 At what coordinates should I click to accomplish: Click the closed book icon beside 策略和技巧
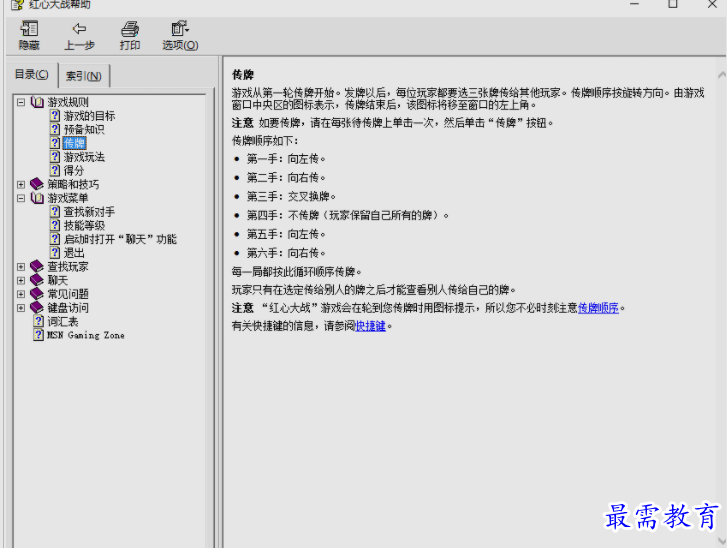[x=37, y=184]
